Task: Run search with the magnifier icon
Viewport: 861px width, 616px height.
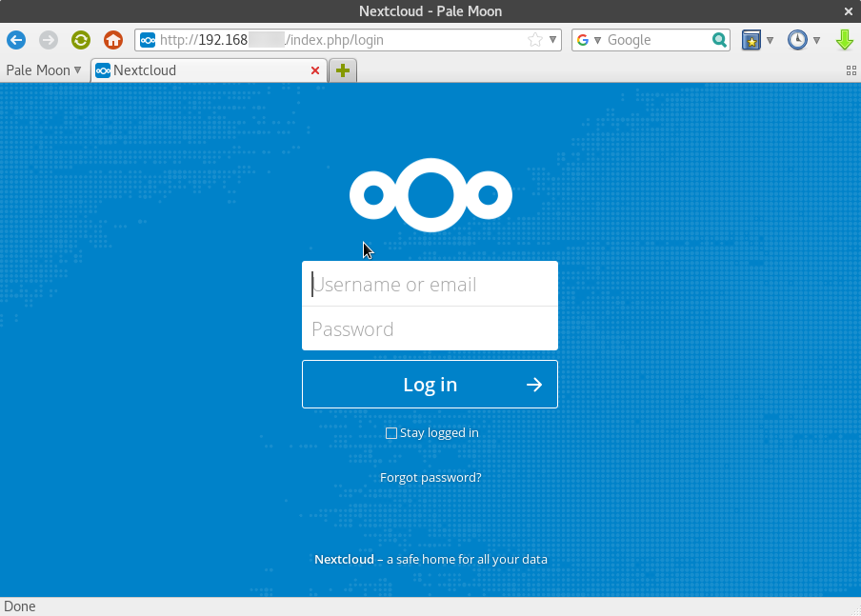Action: click(x=719, y=40)
